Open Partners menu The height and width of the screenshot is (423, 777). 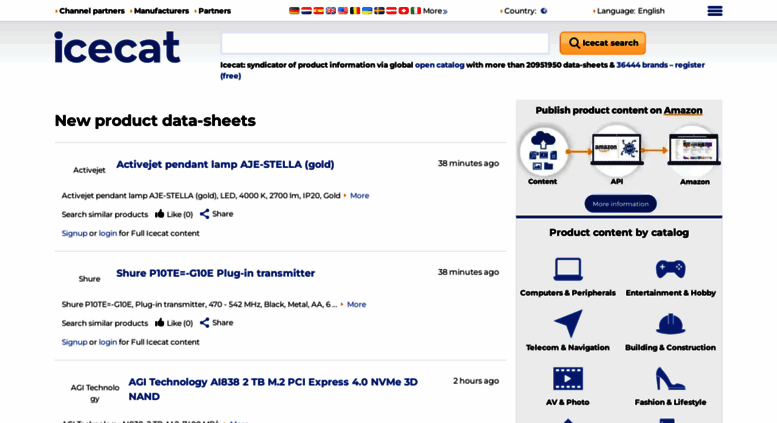coord(214,11)
